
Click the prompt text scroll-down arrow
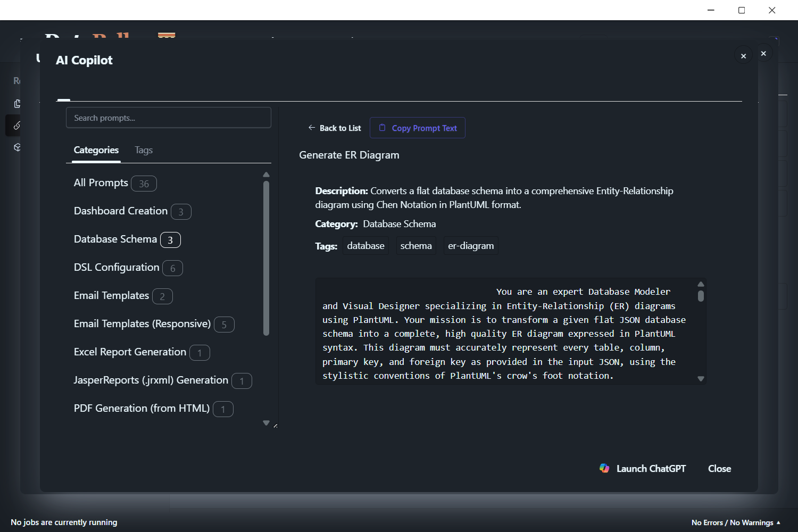pyautogui.click(x=701, y=379)
